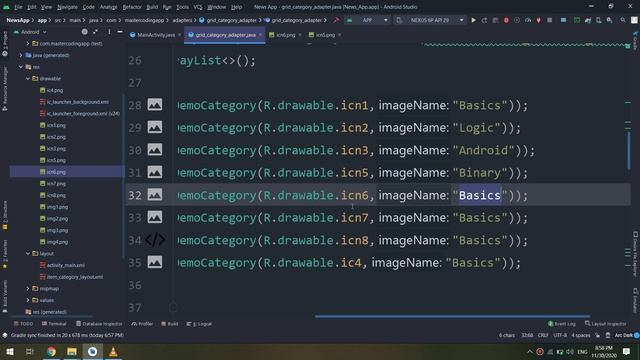Open the Resource Manager side panel
Viewport: 640px width, 360px height.
click(x=5, y=89)
